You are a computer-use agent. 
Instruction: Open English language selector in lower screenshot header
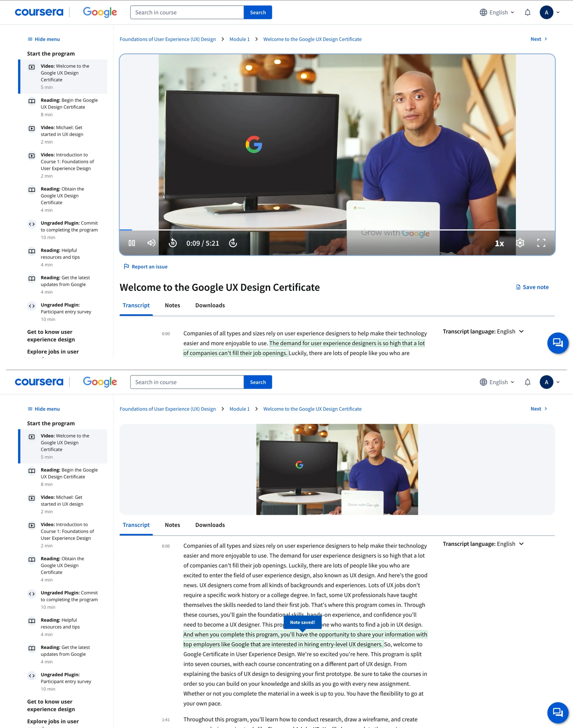pos(497,382)
